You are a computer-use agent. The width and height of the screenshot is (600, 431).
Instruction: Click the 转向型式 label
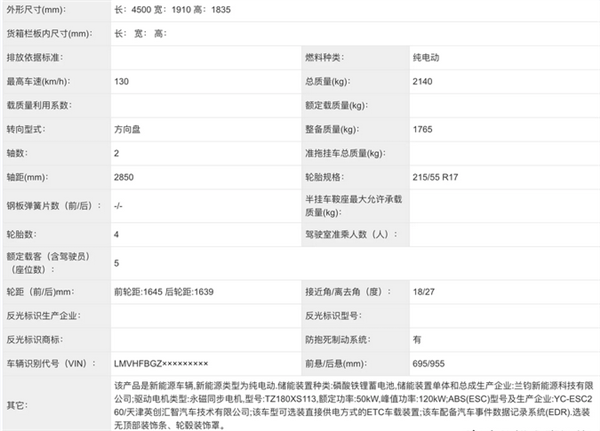(x=26, y=129)
